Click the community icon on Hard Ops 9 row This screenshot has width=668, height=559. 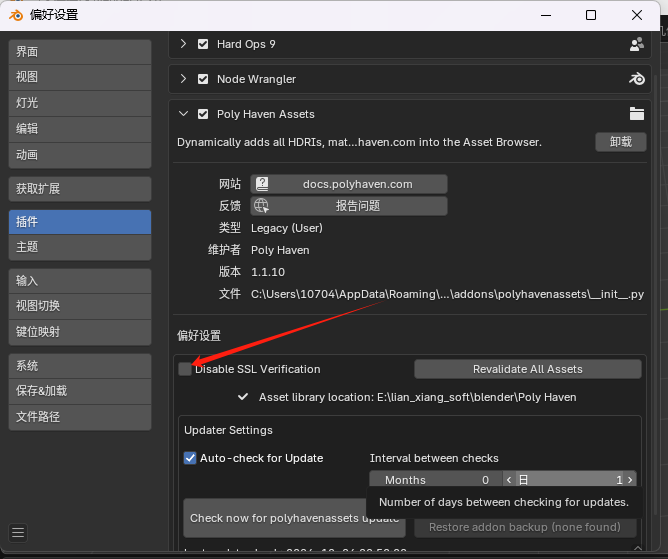click(x=637, y=44)
